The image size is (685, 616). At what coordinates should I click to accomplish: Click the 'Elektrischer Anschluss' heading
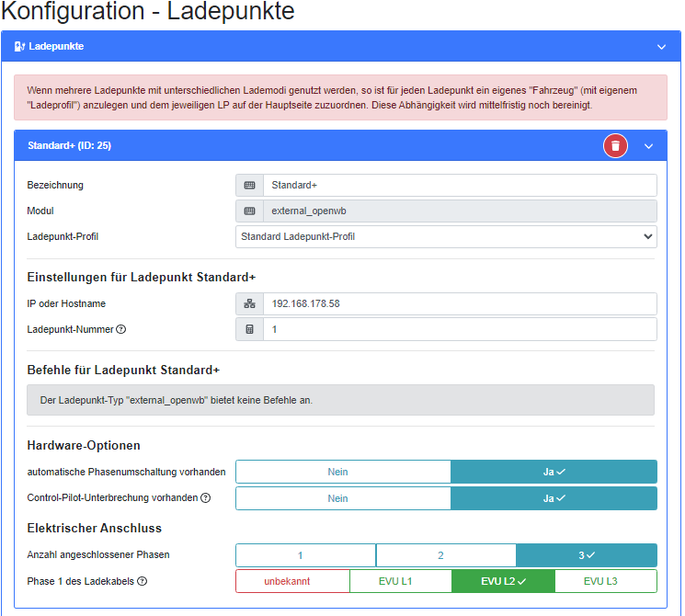coord(95,528)
